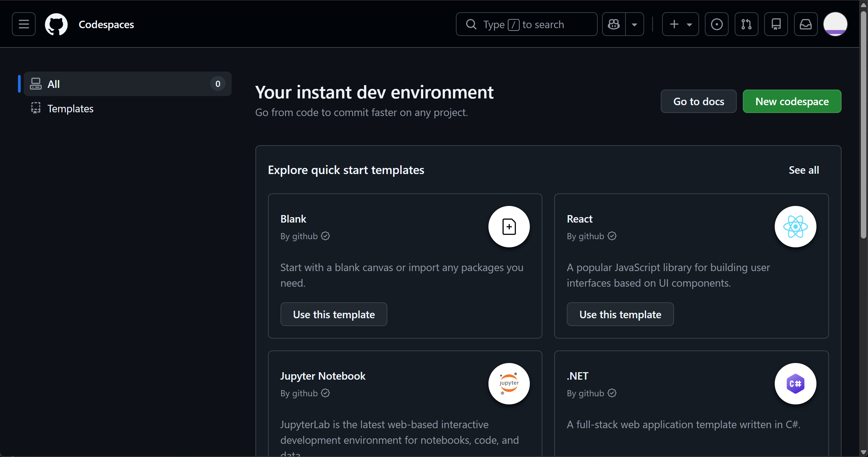Click the .NET C# logo icon
Viewport: 868px width, 457px height.
pyautogui.click(x=795, y=384)
